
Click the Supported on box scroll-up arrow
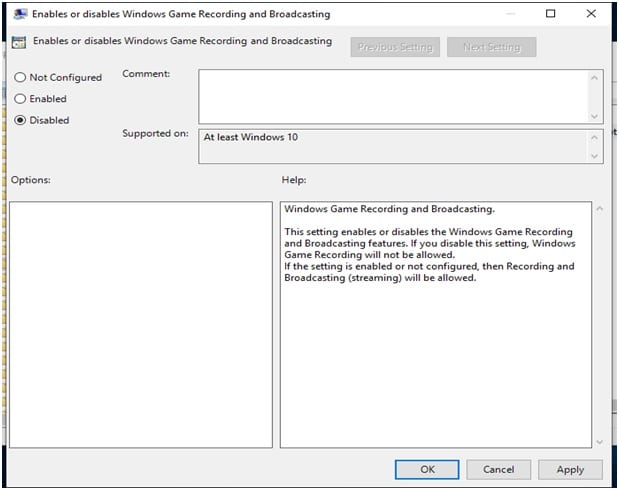[x=594, y=137]
